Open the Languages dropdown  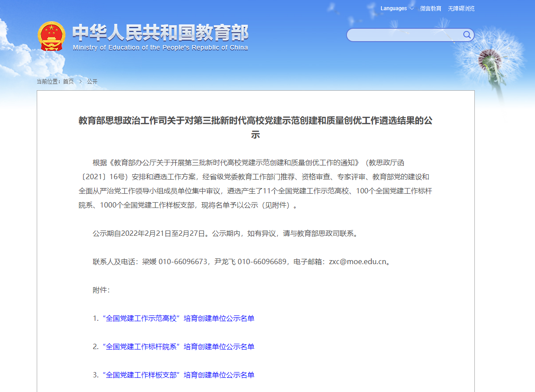(393, 8)
